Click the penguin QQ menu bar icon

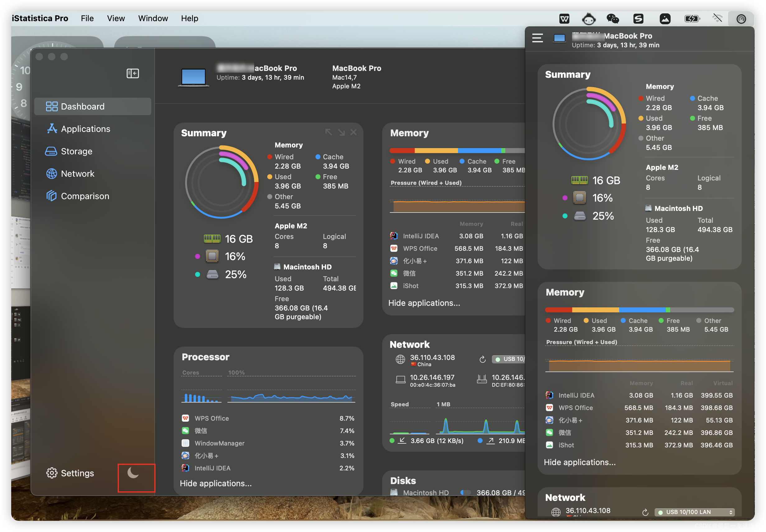click(588, 19)
